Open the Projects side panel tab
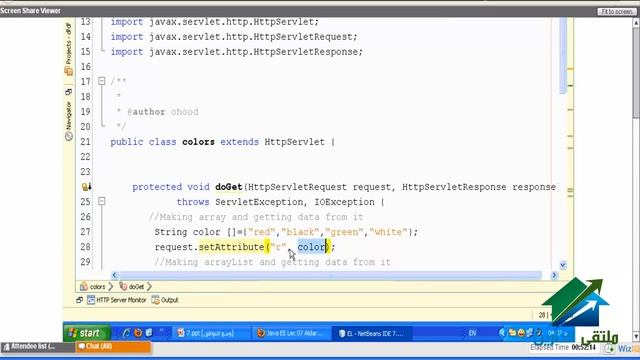 pos(68,49)
